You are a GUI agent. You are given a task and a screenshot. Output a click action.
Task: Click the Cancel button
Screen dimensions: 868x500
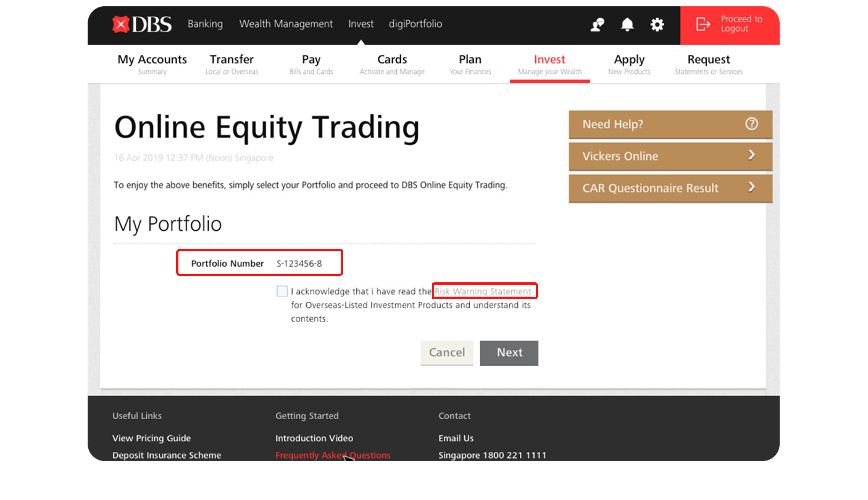click(x=447, y=353)
